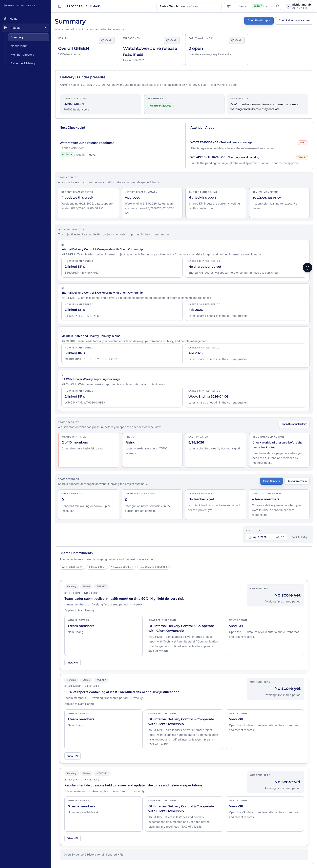The height and width of the screenshot is (868, 317).
Task: Select Needs Input in the sidebar
Action: click(x=19, y=46)
